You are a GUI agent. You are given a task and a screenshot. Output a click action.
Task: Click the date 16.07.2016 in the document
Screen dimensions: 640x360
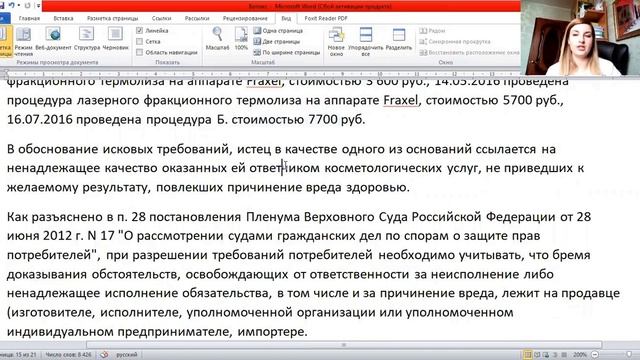[40, 119]
